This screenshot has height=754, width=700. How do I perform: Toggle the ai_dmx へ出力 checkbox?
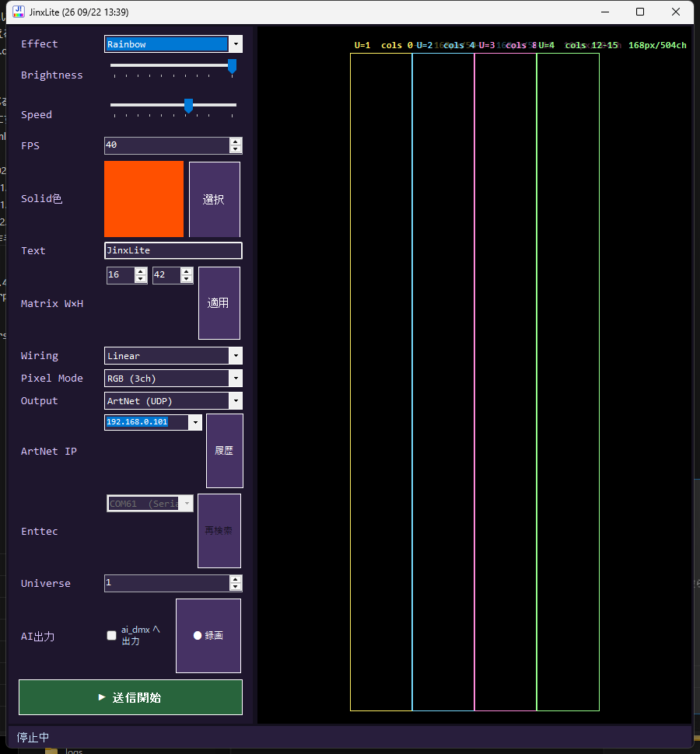click(112, 635)
